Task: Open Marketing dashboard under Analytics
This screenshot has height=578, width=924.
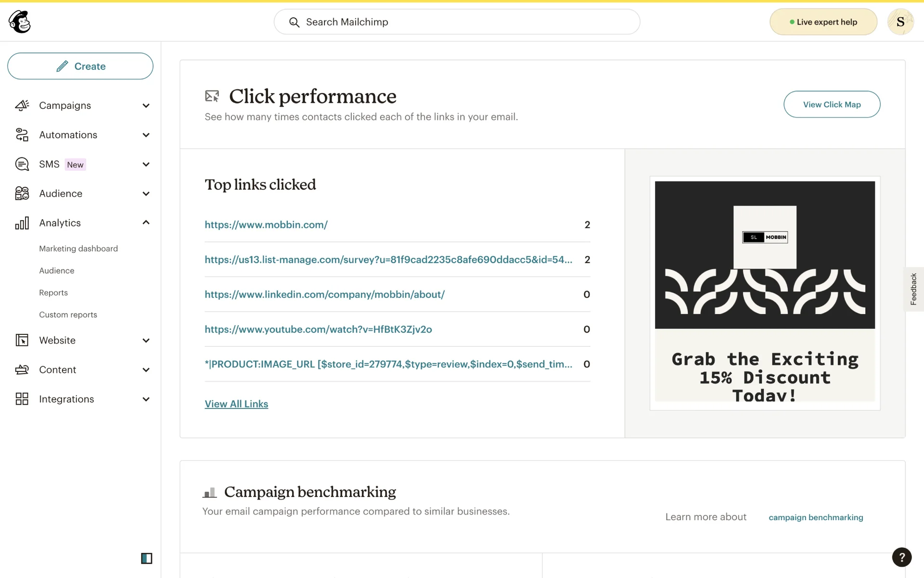Action: click(x=78, y=249)
